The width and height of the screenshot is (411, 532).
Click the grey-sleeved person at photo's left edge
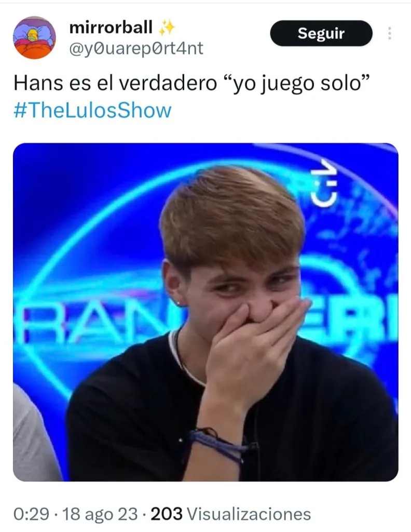coord(34,434)
